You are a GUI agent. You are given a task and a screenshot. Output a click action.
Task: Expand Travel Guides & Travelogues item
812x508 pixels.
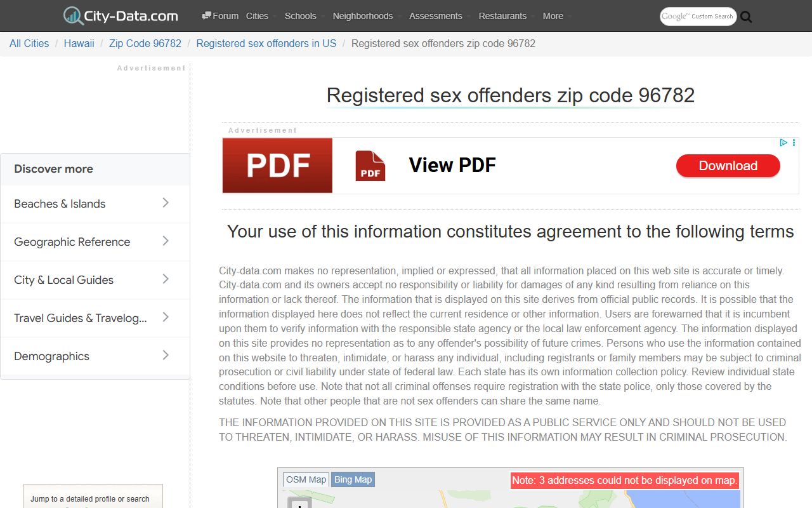click(x=95, y=318)
